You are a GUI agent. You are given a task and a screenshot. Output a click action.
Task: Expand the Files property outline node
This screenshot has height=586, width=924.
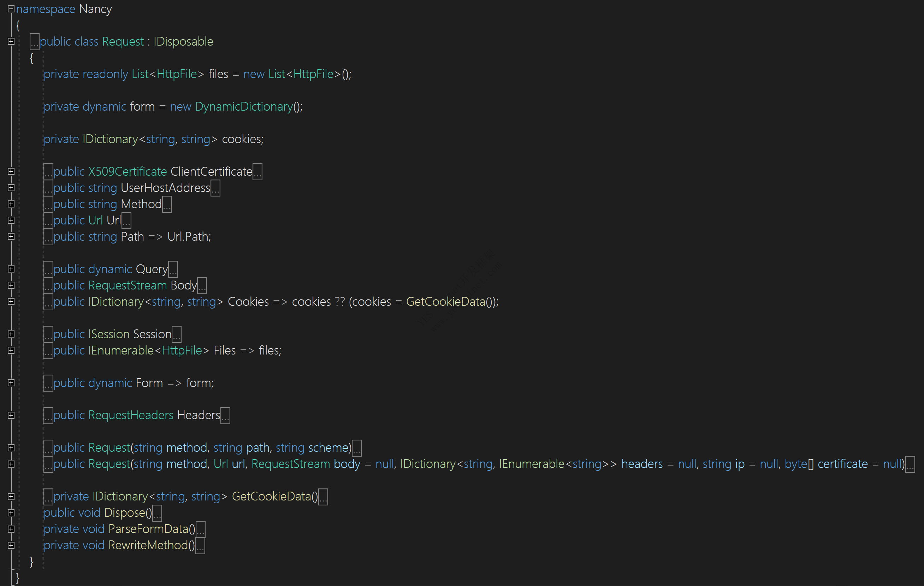[11, 350]
